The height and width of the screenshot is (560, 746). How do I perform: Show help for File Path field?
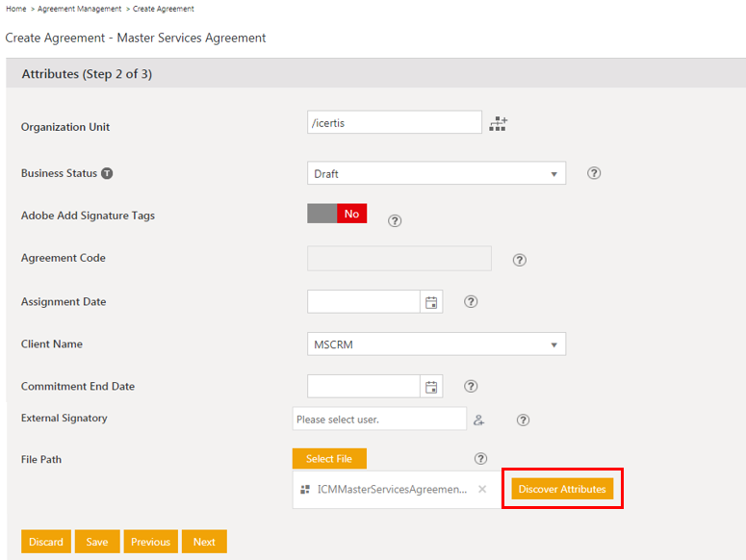click(481, 460)
